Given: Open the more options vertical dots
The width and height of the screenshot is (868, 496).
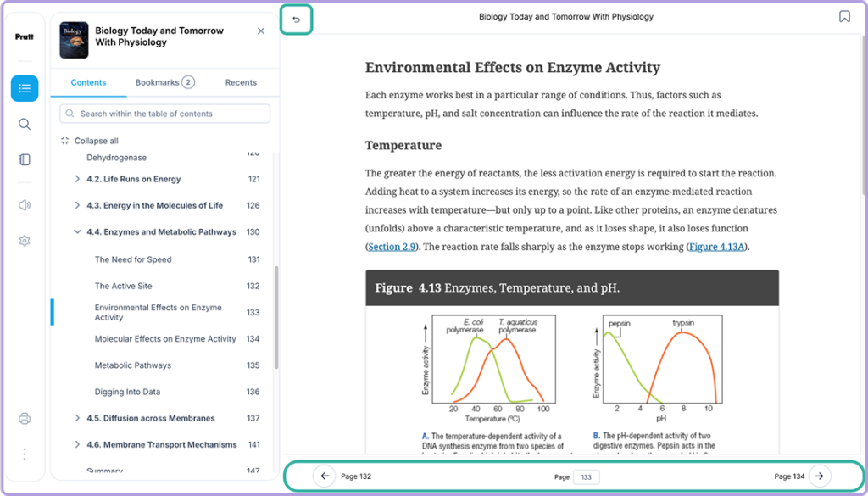Looking at the screenshot, I should click(x=25, y=454).
